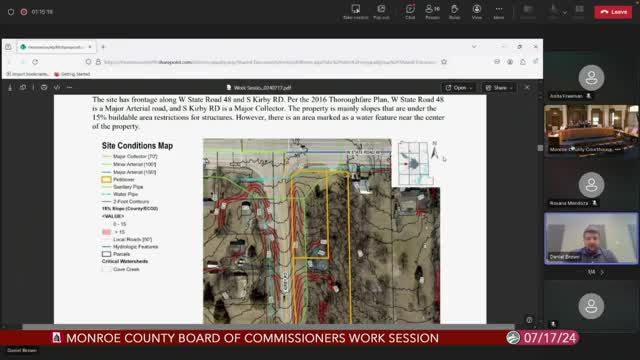Click the download icon in PDF toolbar
The image size is (640, 360).
(x=10, y=88)
